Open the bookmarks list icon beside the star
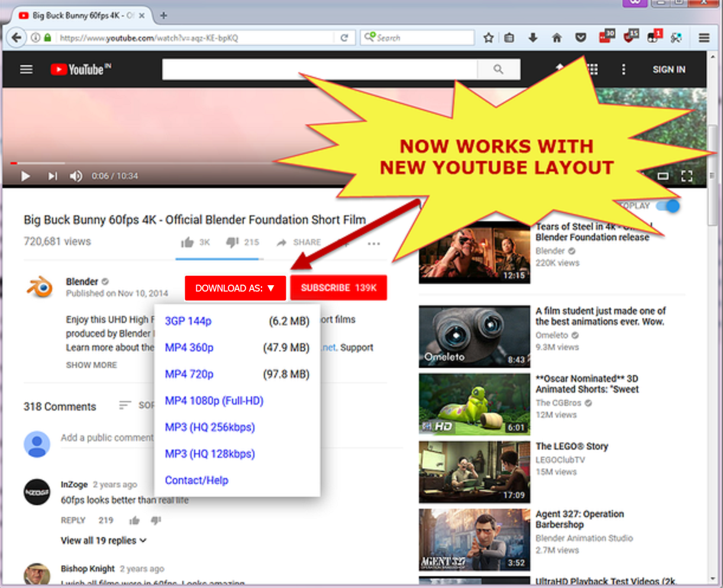 [509, 38]
